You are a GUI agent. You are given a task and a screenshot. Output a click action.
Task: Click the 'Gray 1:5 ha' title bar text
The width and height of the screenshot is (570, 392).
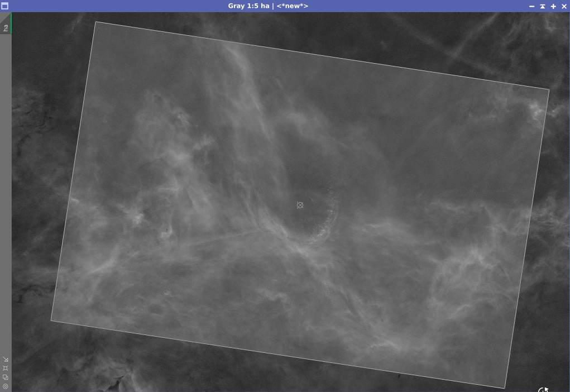(x=248, y=6)
